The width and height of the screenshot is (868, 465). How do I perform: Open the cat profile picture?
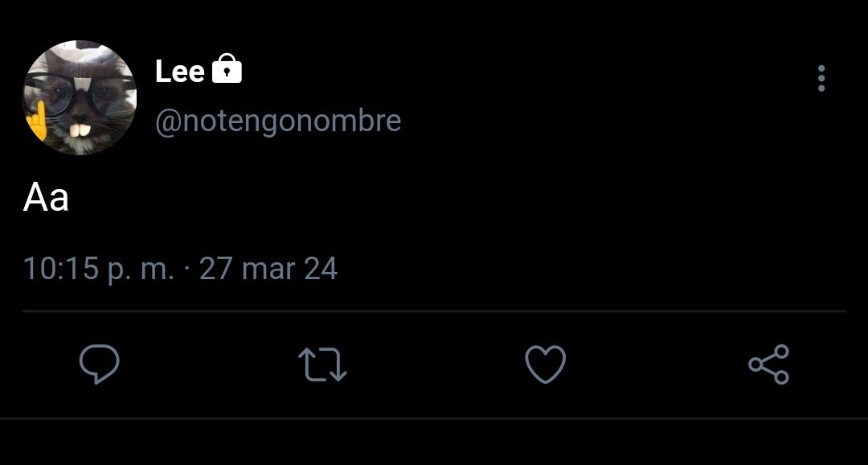[x=80, y=97]
